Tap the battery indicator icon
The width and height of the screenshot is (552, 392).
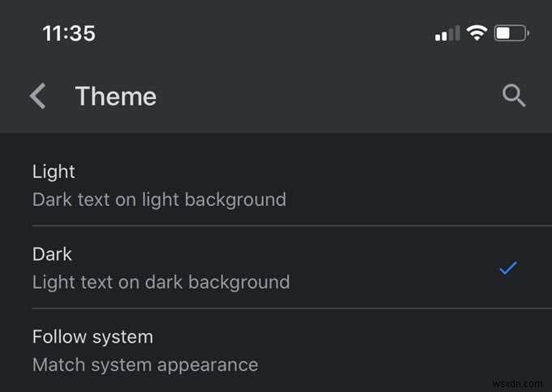click(511, 33)
